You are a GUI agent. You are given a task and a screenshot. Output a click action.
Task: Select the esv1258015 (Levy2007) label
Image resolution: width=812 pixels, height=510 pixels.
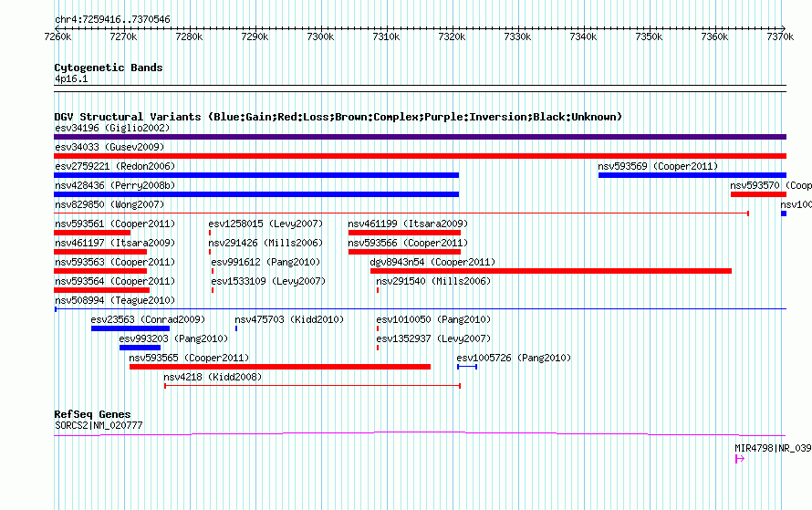click(x=265, y=224)
